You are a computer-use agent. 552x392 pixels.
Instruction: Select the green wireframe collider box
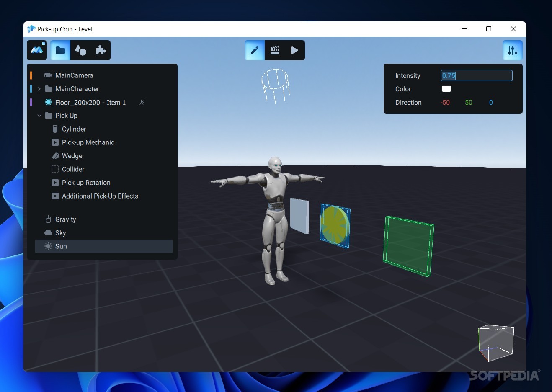click(x=408, y=246)
